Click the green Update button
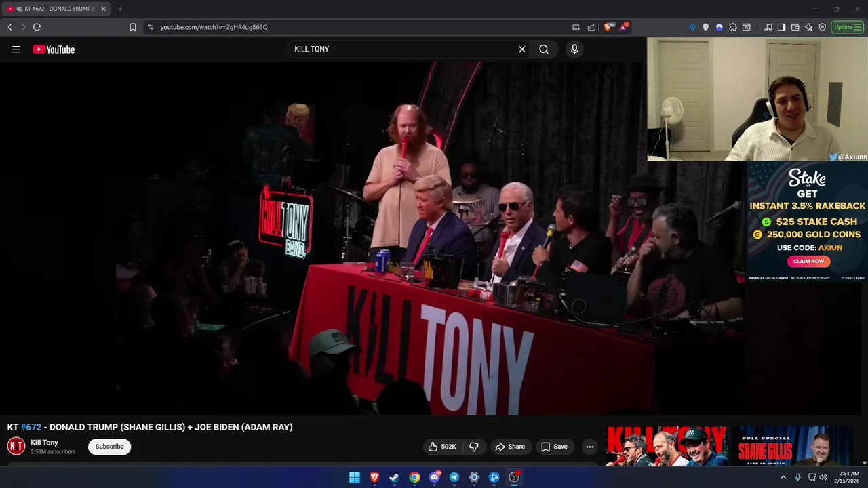Image resolution: width=868 pixels, height=488 pixels. pos(847,27)
